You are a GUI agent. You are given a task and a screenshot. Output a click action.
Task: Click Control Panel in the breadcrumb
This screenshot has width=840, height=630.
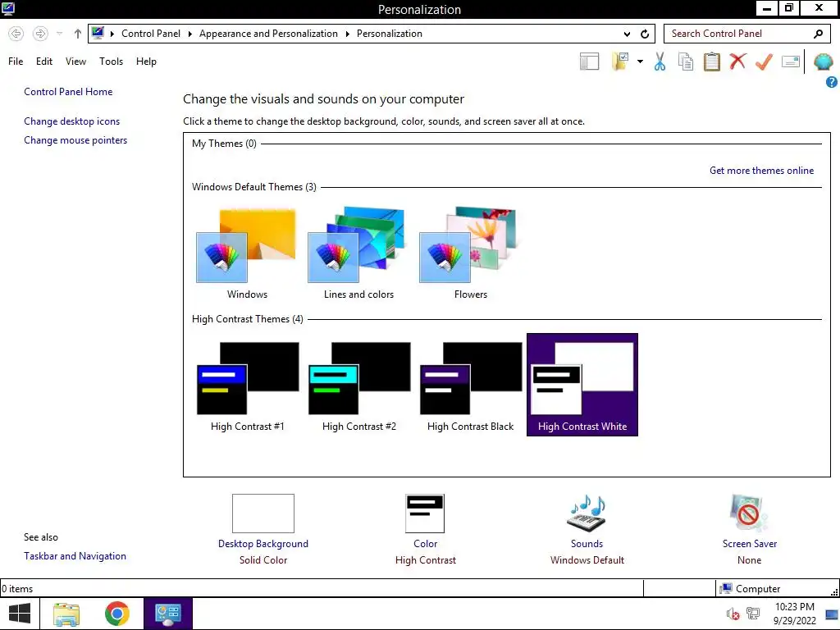pos(151,33)
